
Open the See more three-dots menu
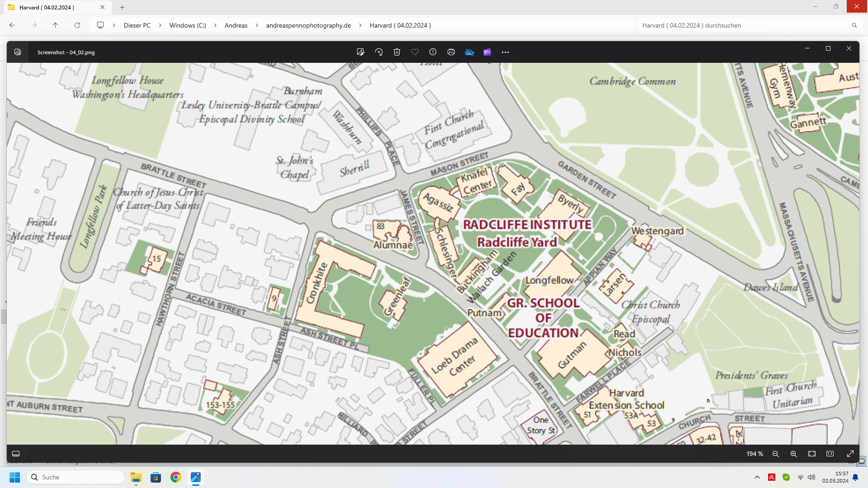click(x=505, y=52)
